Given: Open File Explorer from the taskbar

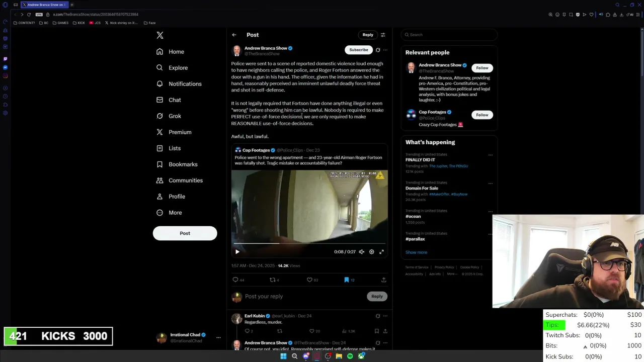Looking at the screenshot, I should (x=339, y=356).
